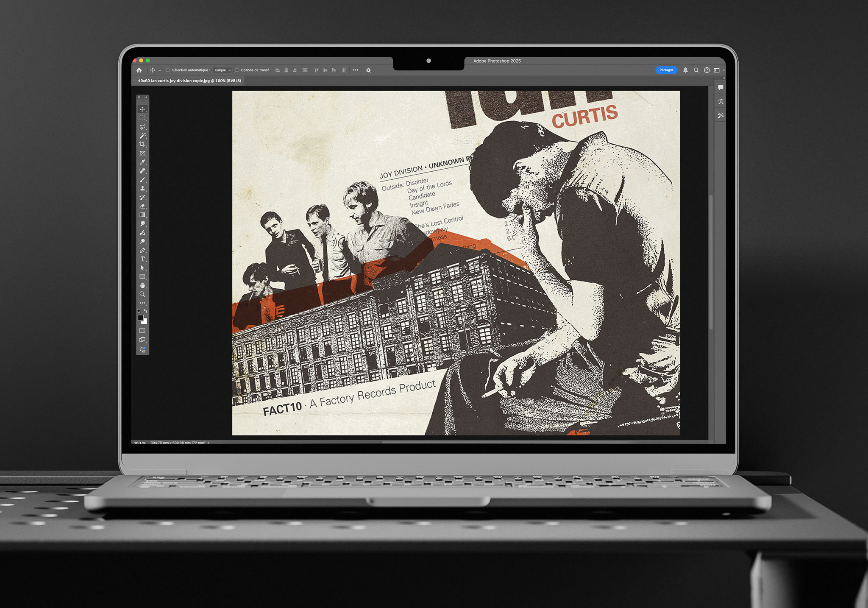The height and width of the screenshot is (608, 868).
Task: Expand the toolbox to two columns
Action: point(146,98)
